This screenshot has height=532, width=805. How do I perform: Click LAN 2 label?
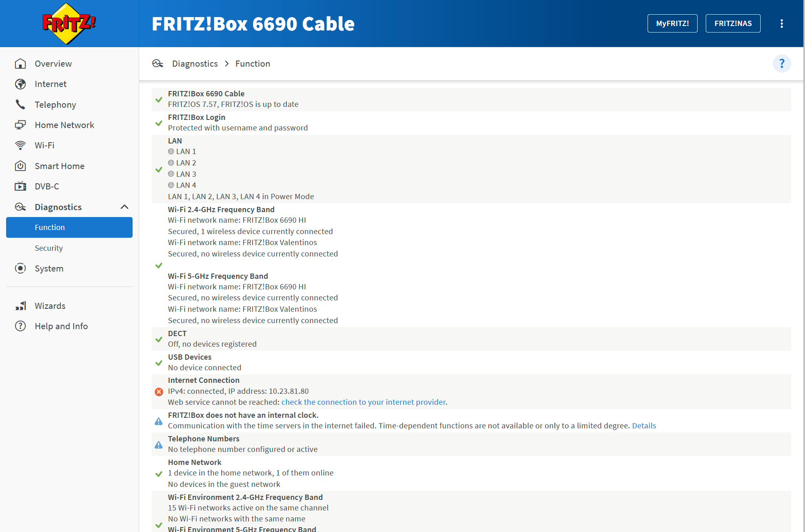pos(186,163)
